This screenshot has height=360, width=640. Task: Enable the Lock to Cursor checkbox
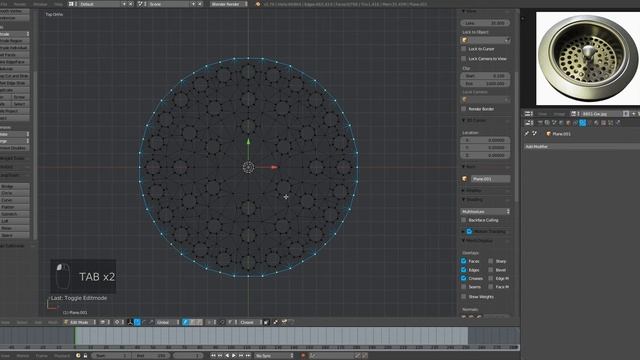464,49
